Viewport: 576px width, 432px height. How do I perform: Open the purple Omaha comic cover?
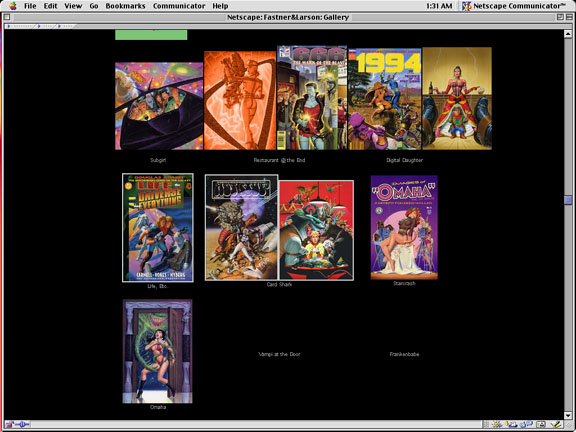404,227
